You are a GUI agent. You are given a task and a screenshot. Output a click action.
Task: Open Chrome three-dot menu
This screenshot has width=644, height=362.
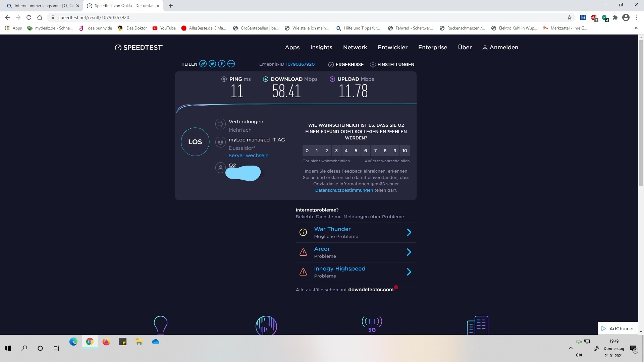tap(637, 17)
